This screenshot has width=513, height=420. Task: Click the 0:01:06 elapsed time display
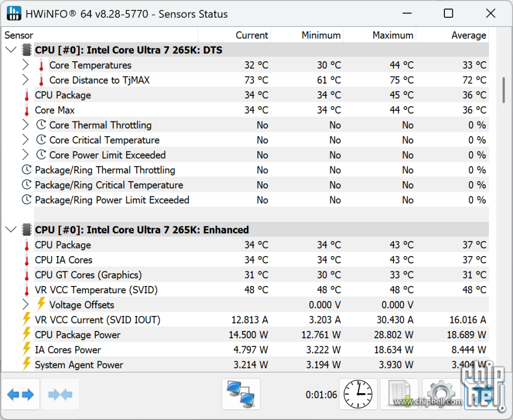point(321,394)
